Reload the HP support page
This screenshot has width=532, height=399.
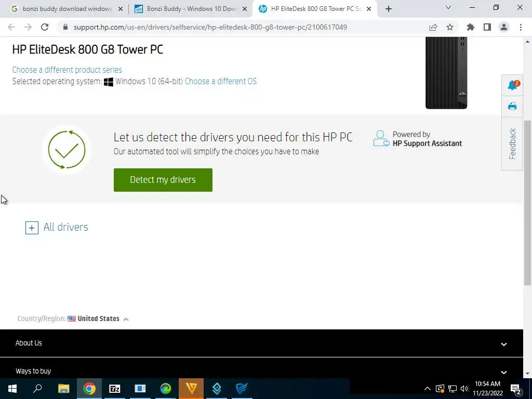[45, 27]
